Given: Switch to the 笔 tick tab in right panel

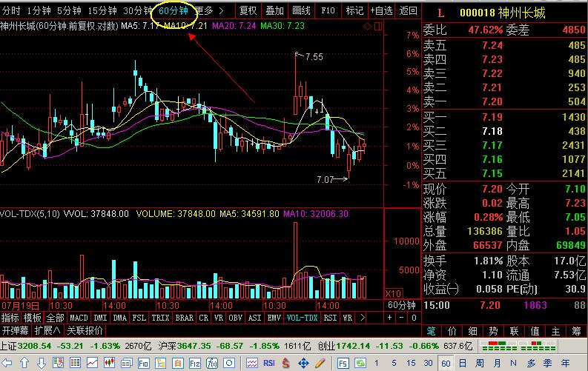Looking at the screenshot, I should coord(432,331).
